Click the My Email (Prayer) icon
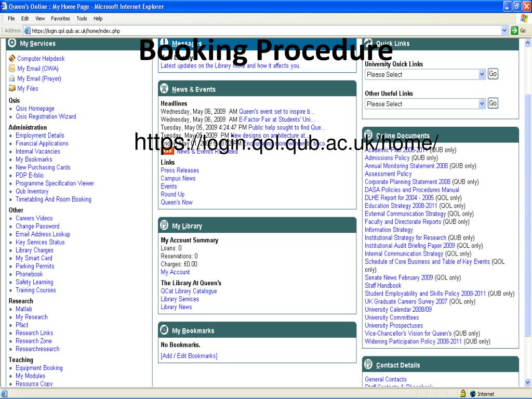Image resolution: width=532 pixels, height=399 pixels. coord(12,78)
